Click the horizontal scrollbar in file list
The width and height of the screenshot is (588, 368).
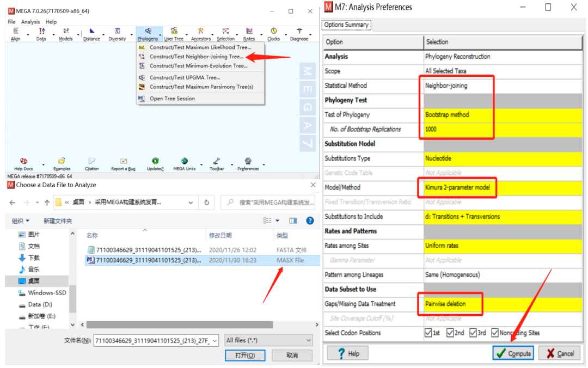pos(180,324)
